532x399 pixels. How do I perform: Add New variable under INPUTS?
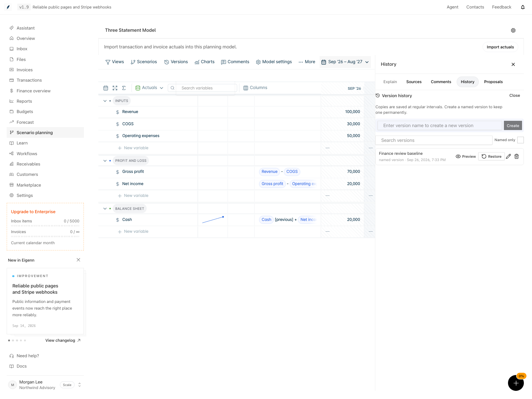(133, 148)
